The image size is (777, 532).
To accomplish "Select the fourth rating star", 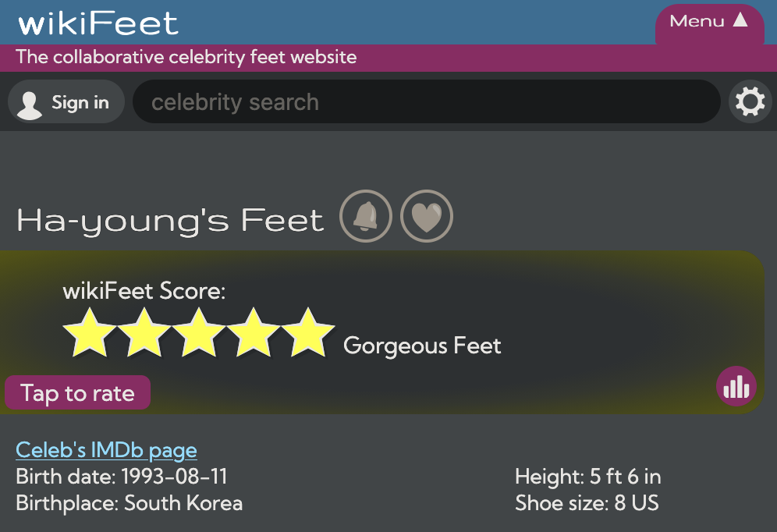I will click(x=254, y=332).
